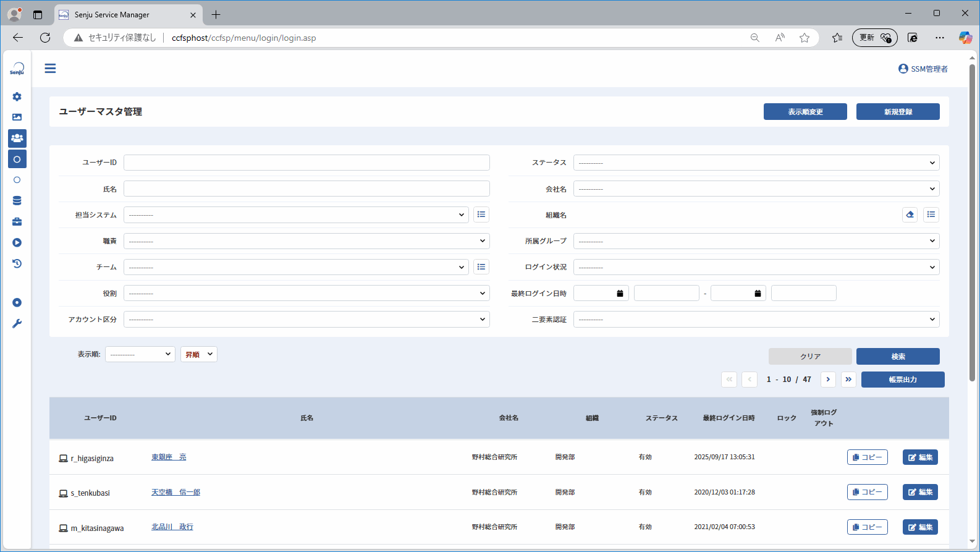
Task: Open user link 東銀座 亮
Action: pyautogui.click(x=169, y=457)
